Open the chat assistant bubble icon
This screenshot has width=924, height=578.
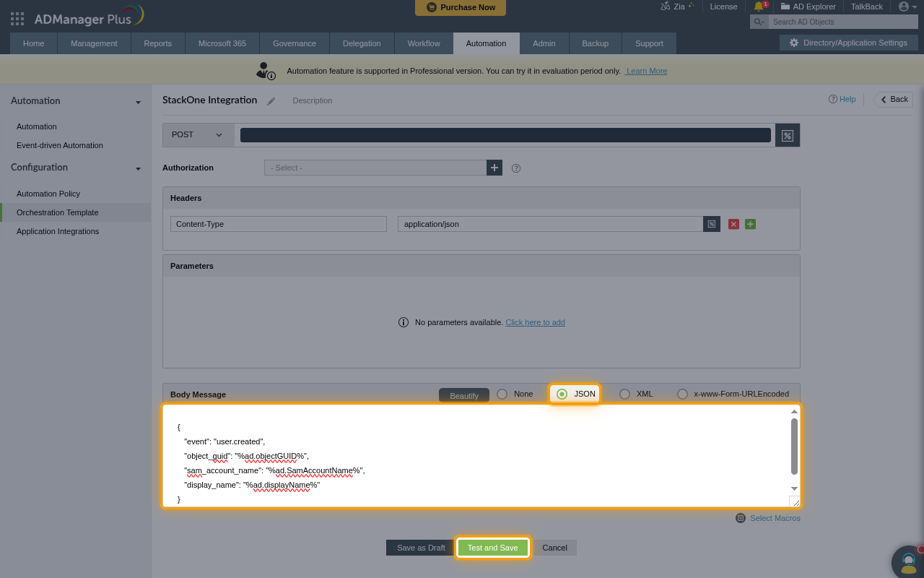(908, 561)
